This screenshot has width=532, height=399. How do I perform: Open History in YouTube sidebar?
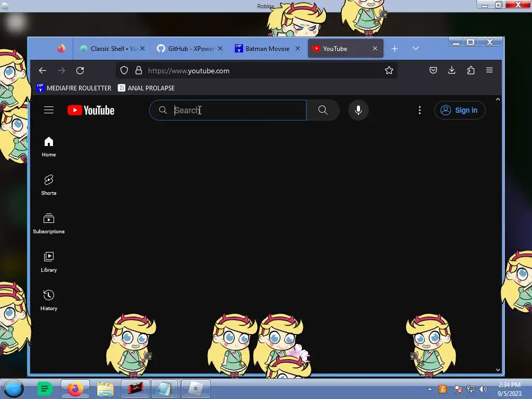[49, 300]
